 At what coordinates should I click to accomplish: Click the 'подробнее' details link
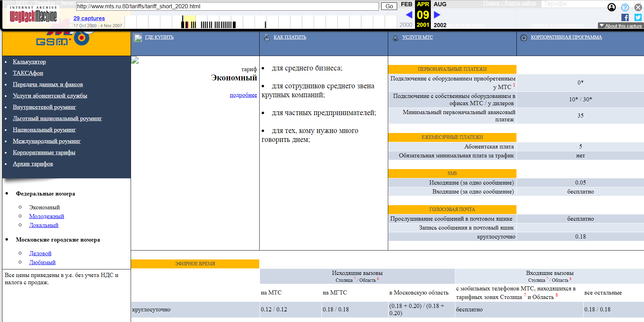(243, 95)
